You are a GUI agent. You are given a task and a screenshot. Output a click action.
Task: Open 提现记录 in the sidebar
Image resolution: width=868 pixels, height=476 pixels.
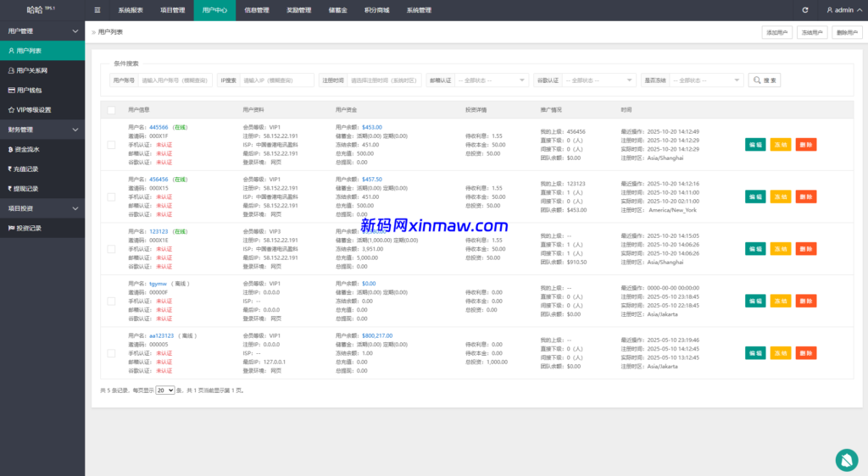42,189
